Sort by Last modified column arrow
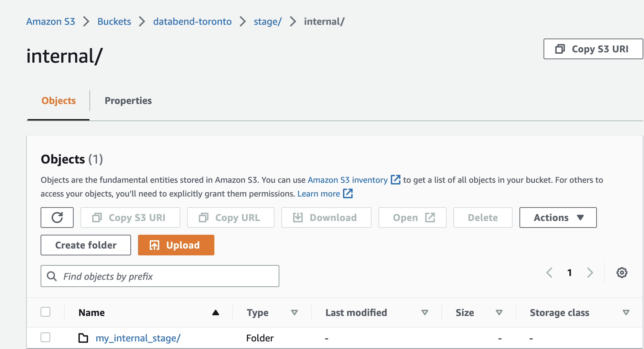The width and height of the screenshot is (644, 349). 425,313
